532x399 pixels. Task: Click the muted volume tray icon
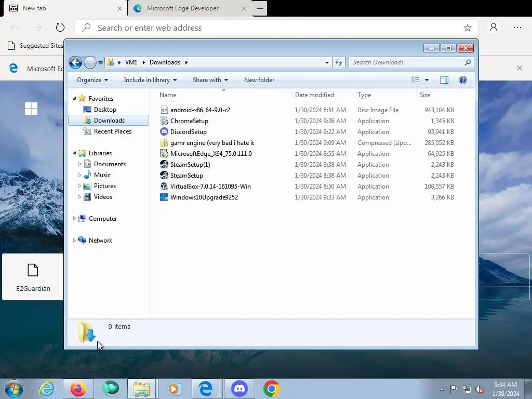480,390
